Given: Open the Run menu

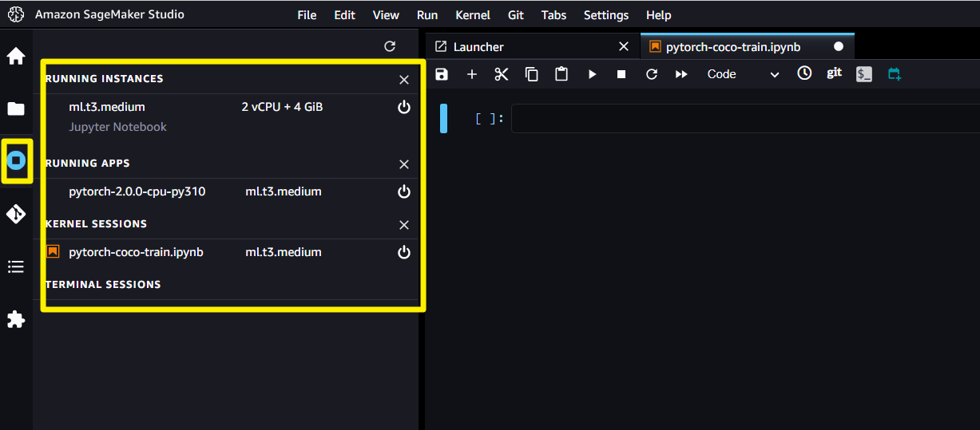Looking at the screenshot, I should (x=427, y=15).
